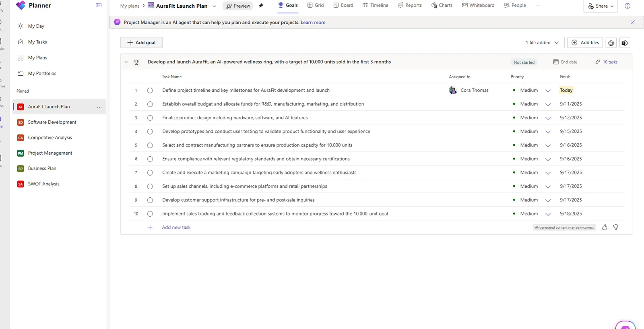Screen dimensions: 644x329
Task: Collapse the sidebar with panel toggle icon
Action: (x=99, y=5)
